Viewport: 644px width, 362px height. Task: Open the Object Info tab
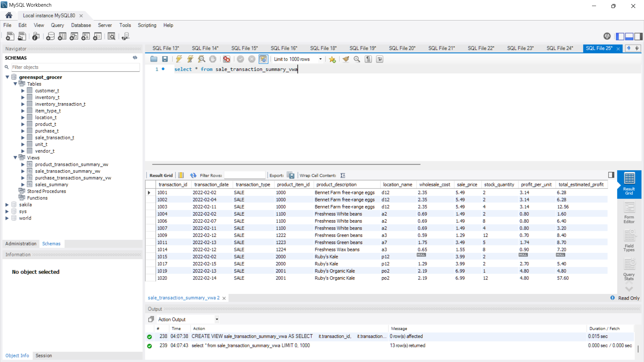17,356
